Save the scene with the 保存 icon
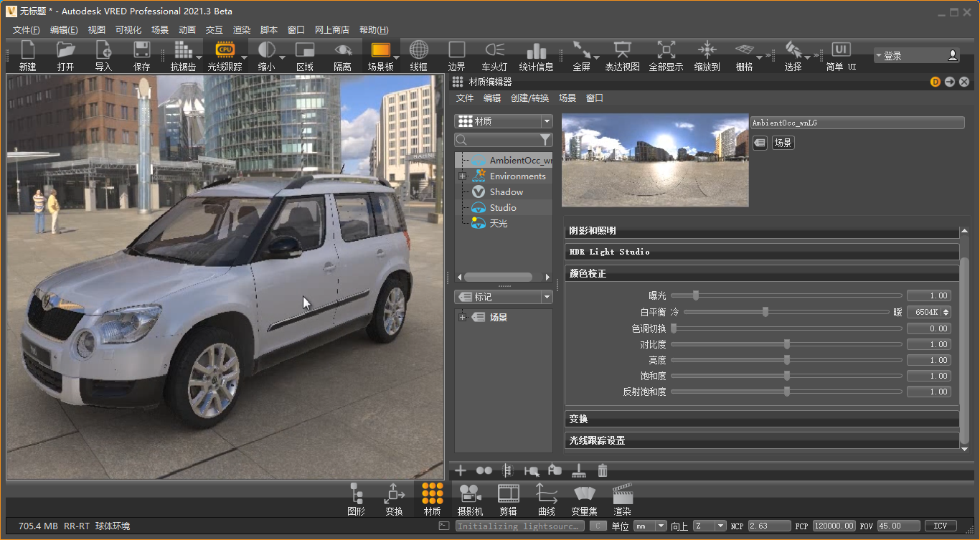The height and width of the screenshot is (540, 980). [142, 56]
